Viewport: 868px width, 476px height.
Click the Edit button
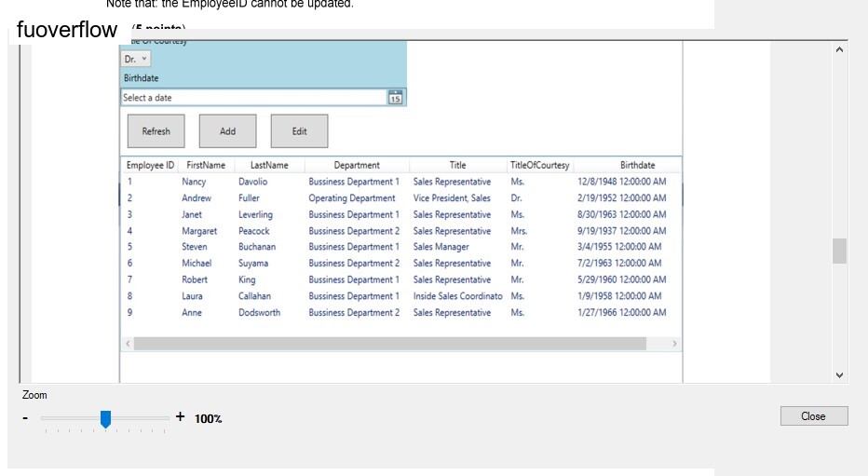pos(300,131)
